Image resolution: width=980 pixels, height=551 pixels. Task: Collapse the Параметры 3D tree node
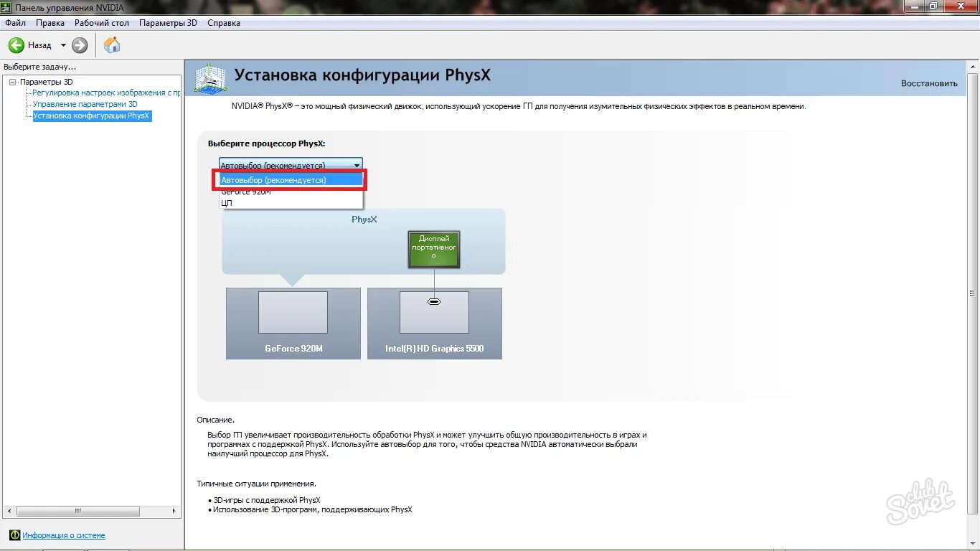pyautogui.click(x=13, y=82)
